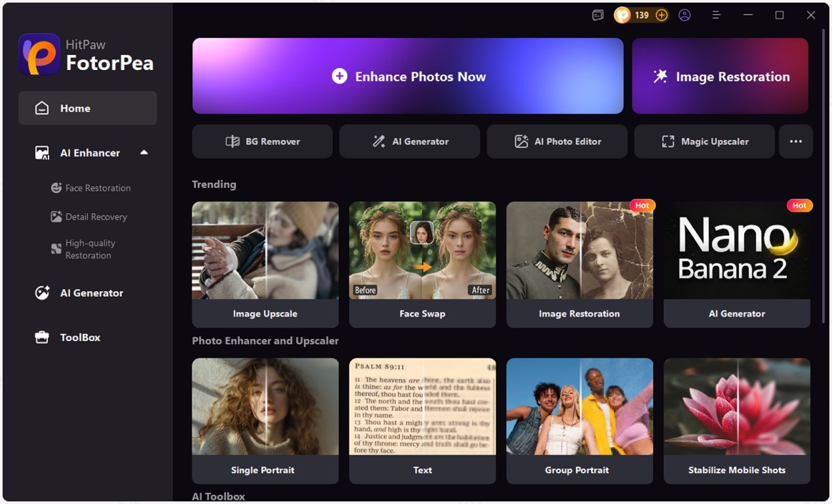Click the gold coin credits icon
832x504 pixels.
point(622,15)
